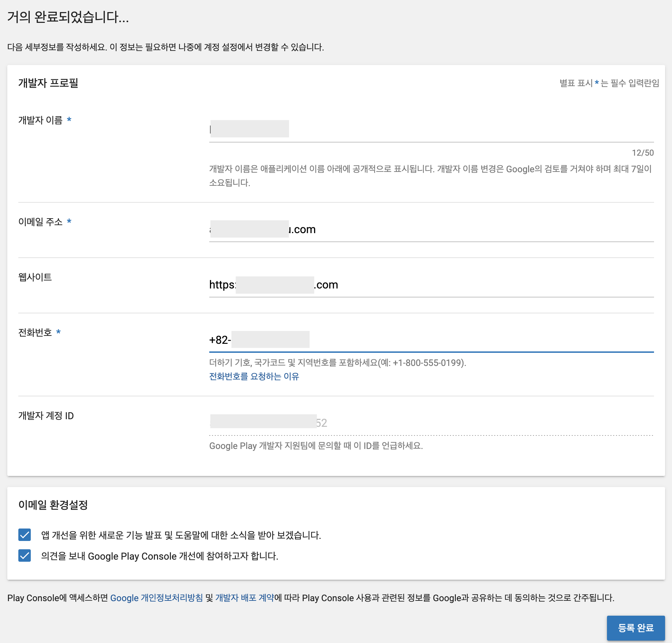Open the 전화번호를 요청하는 이유 link

coord(254,376)
